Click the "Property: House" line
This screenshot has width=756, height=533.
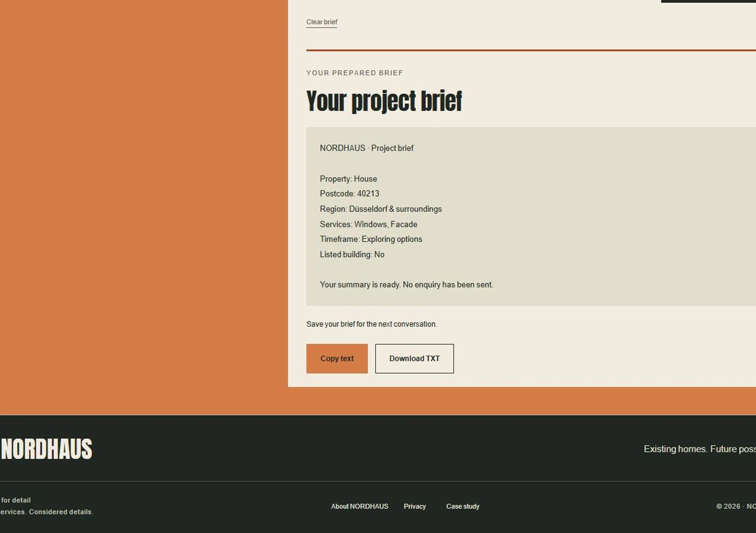(348, 179)
